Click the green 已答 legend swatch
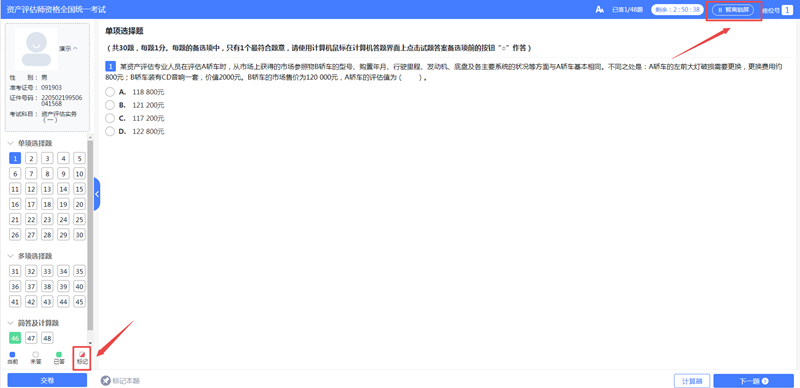Image resolution: width=800 pixels, height=388 pixels. (59, 354)
